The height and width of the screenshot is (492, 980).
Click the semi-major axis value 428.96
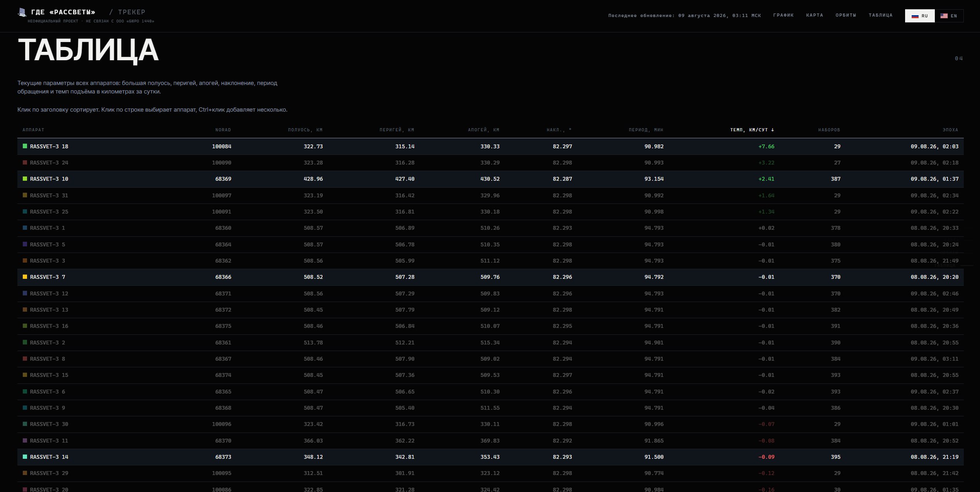313,179
